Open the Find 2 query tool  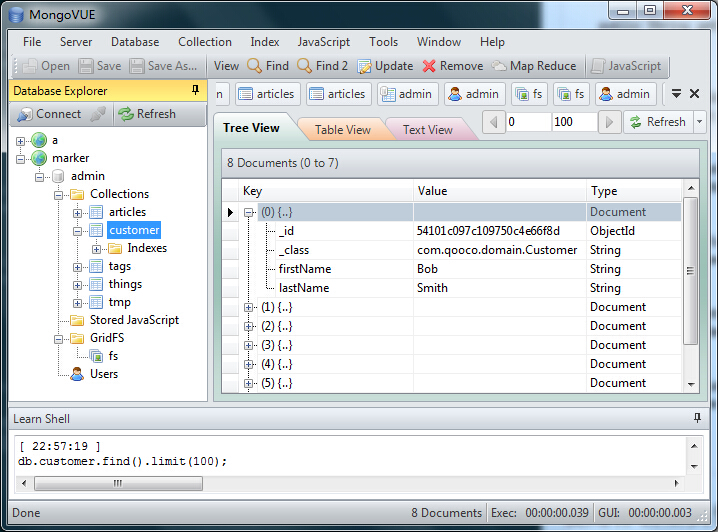coord(322,66)
